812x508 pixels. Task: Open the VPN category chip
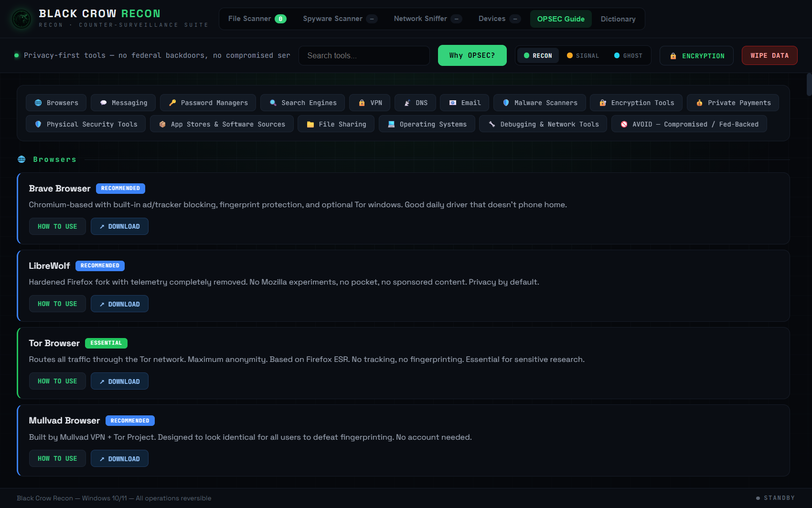pos(370,103)
